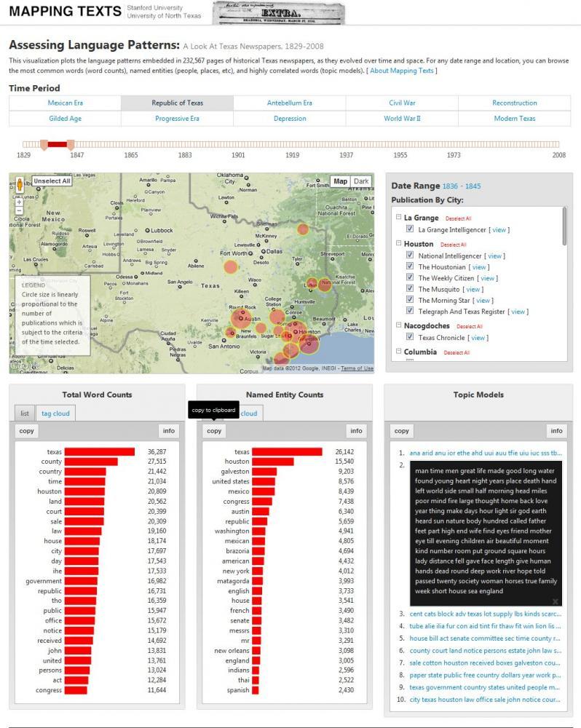
Task: Select the Austin circle marker on map
Action: click(242, 318)
